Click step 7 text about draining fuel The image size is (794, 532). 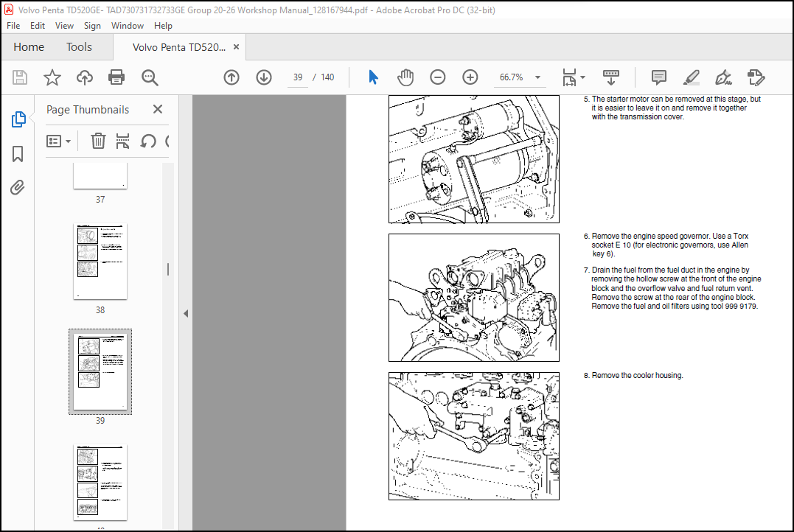[x=672, y=288]
